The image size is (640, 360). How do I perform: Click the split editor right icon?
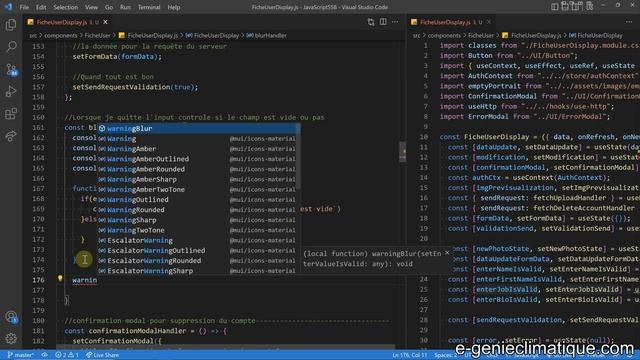click(x=383, y=22)
